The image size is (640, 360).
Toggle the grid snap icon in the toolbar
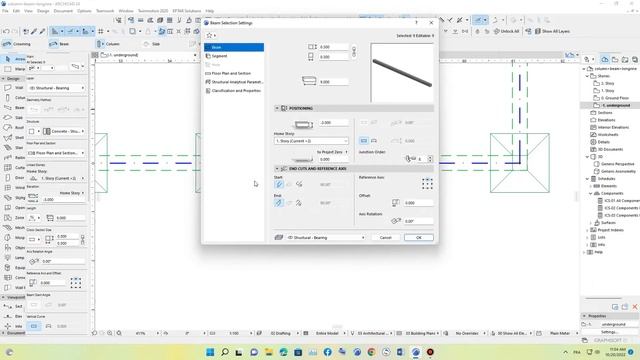click(x=100, y=31)
